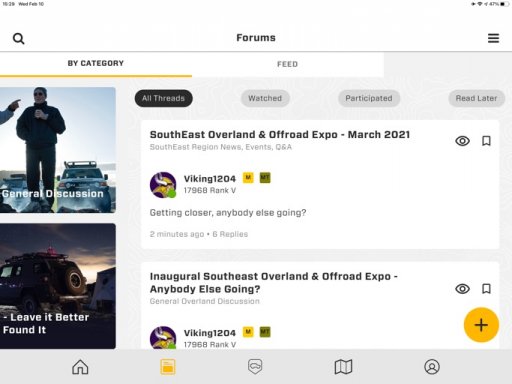Filter by Watched threads
This screenshot has height=384, width=512.
(265, 98)
